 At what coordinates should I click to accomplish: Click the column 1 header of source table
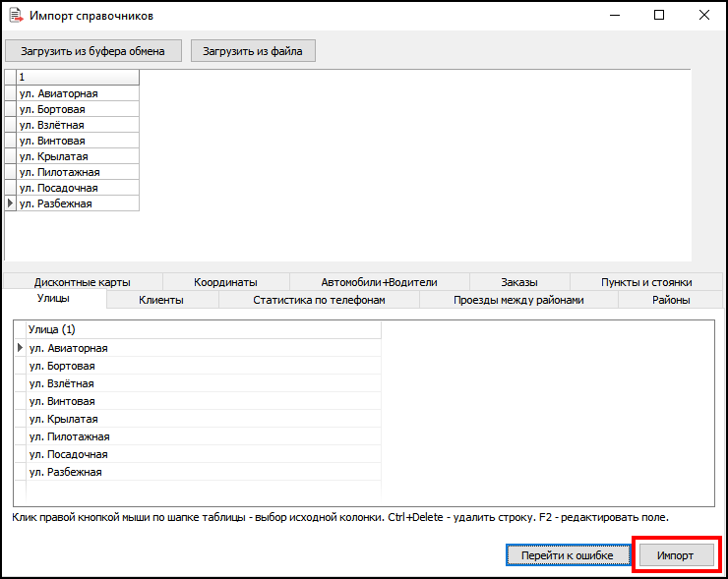click(78, 77)
